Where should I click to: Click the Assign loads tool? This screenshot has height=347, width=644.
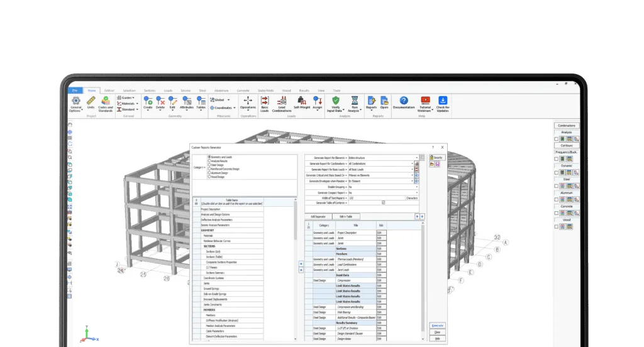point(318,102)
